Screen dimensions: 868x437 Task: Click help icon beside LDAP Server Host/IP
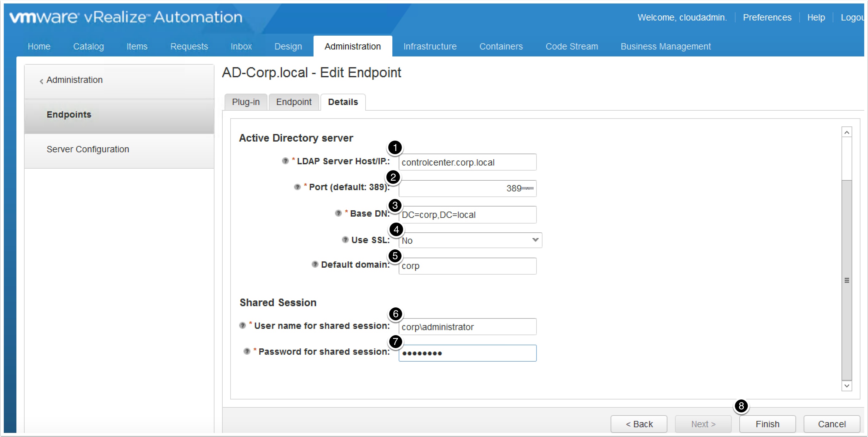click(x=285, y=161)
